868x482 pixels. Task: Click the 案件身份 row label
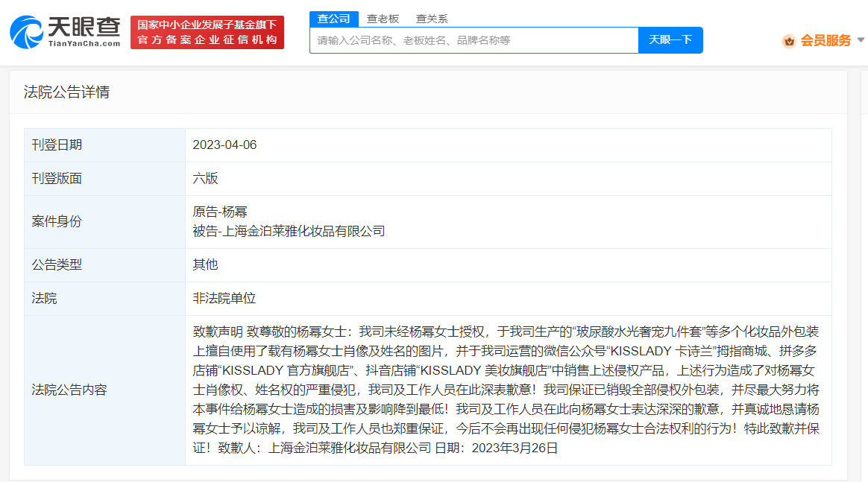(x=57, y=222)
